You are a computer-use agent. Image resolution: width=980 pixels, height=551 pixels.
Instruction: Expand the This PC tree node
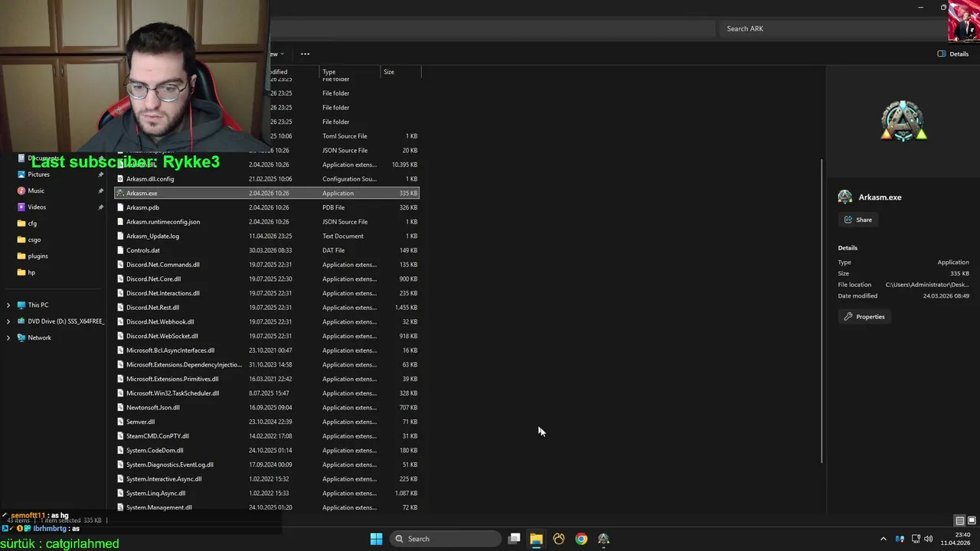[x=8, y=305]
